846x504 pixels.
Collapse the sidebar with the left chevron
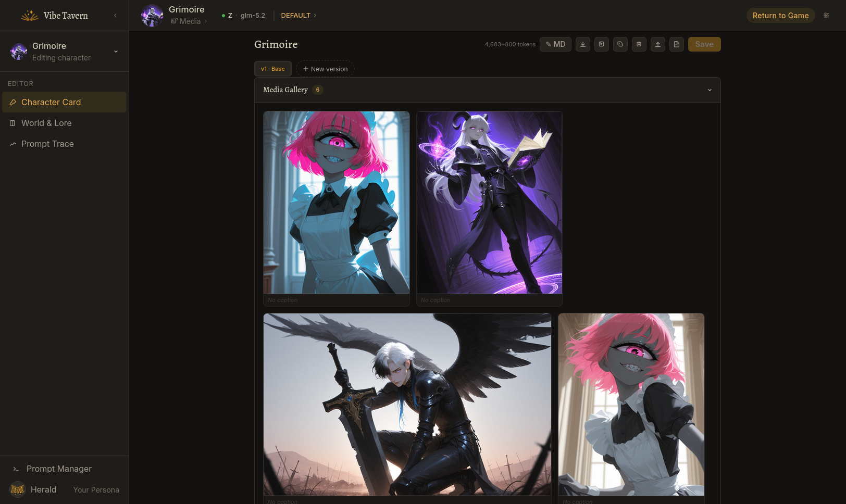(x=115, y=16)
